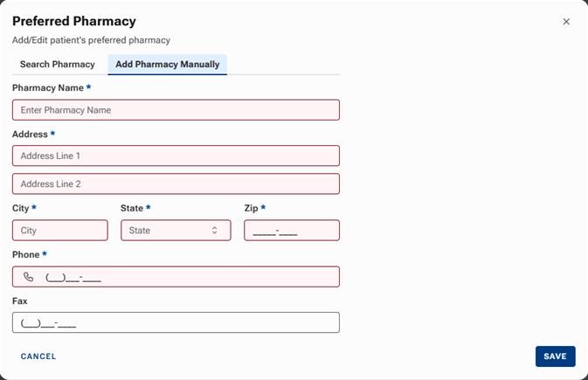
Task: Click the Pharmacy Name label
Action: point(48,88)
